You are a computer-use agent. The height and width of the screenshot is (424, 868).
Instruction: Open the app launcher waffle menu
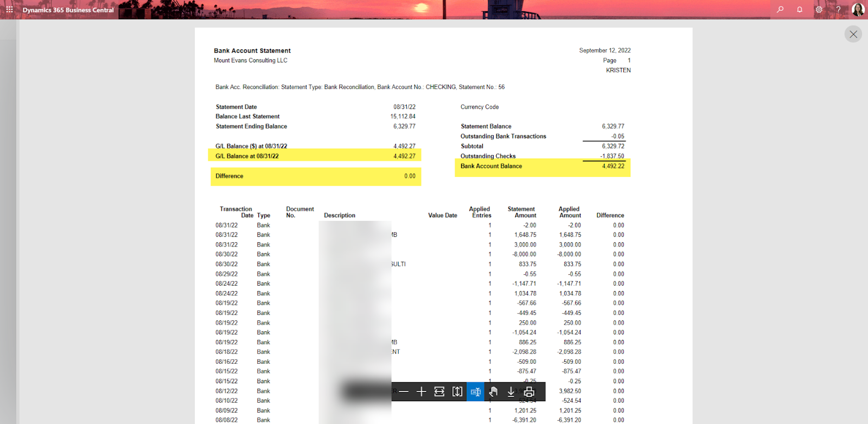(x=9, y=9)
